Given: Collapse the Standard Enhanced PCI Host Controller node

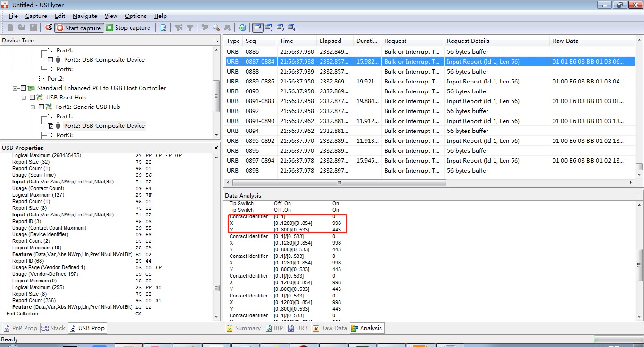Looking at the screenshot, I should click(x=16, y=88).
